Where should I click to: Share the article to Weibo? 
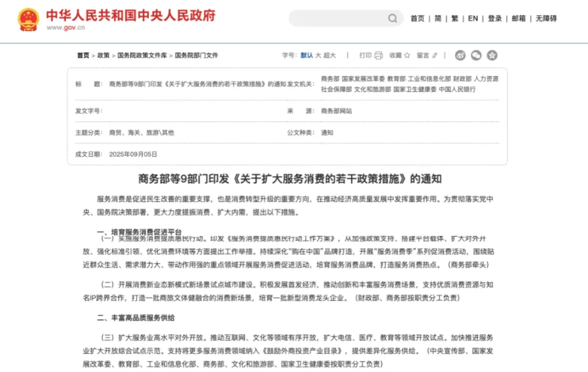(x=460, y=55)
